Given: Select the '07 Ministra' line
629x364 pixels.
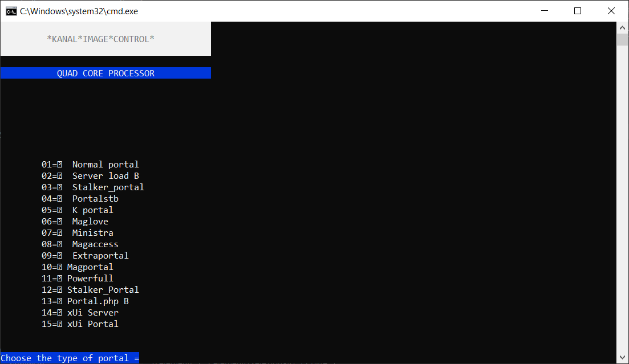Looking at the screenshot, I should point(78,233).
